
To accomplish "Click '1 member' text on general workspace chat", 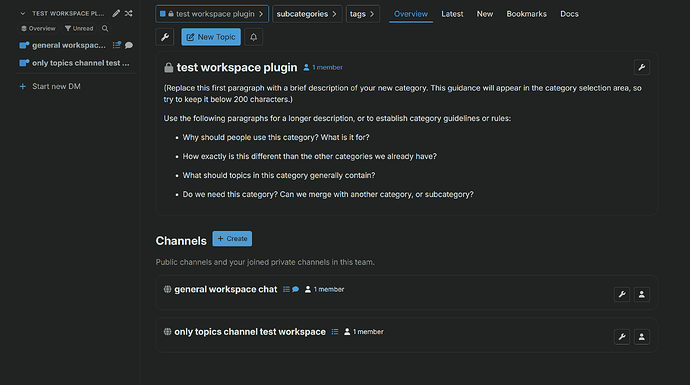I will click(x=329, y=289).
